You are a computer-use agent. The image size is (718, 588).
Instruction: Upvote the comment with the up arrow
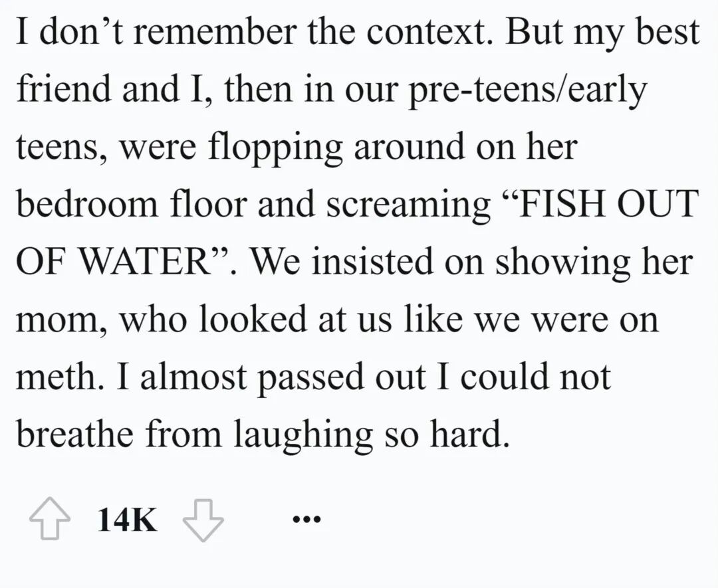[49, 519]
